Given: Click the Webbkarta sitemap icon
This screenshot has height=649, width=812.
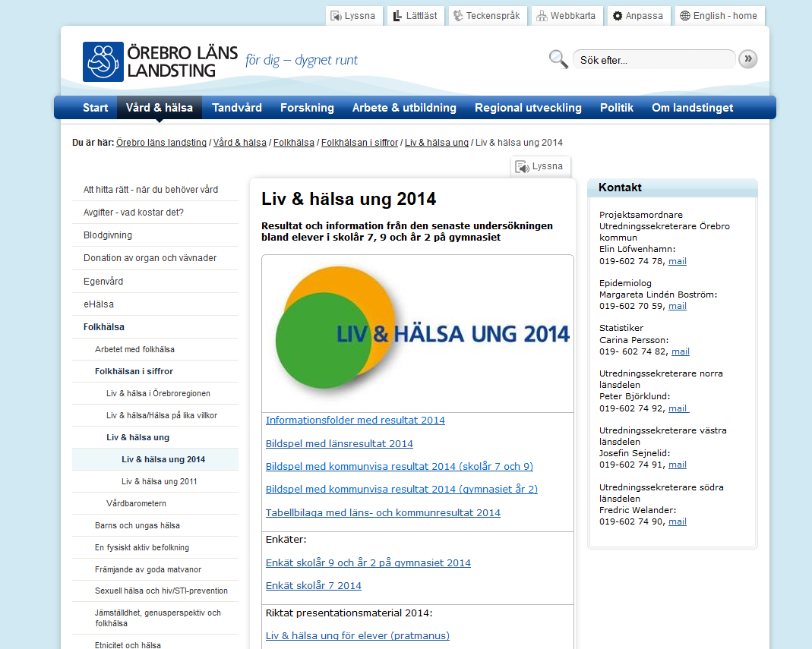Looking at the screenshot, I should coord(542,16).
